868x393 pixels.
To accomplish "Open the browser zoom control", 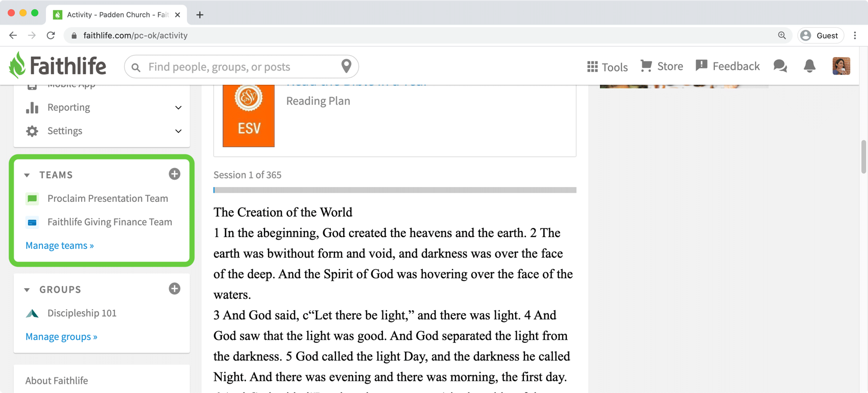I will point(782,35).
